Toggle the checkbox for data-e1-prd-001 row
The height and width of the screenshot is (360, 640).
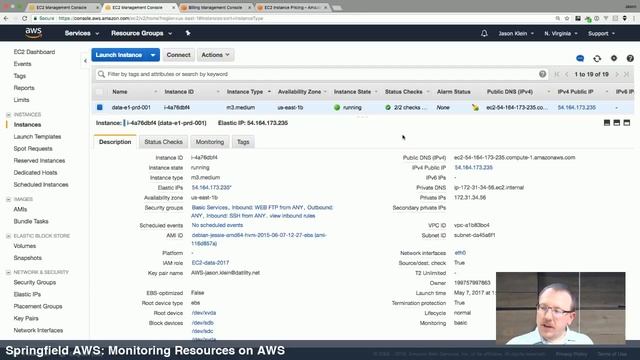[100, 107]
